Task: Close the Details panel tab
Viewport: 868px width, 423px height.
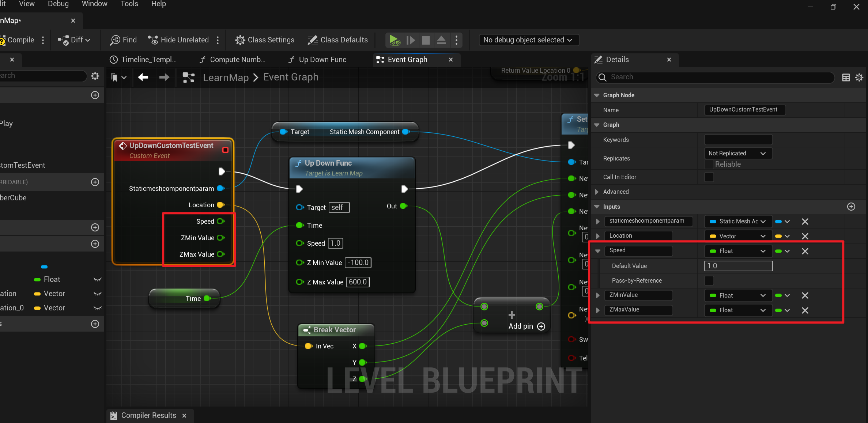Action: point(669,60)
